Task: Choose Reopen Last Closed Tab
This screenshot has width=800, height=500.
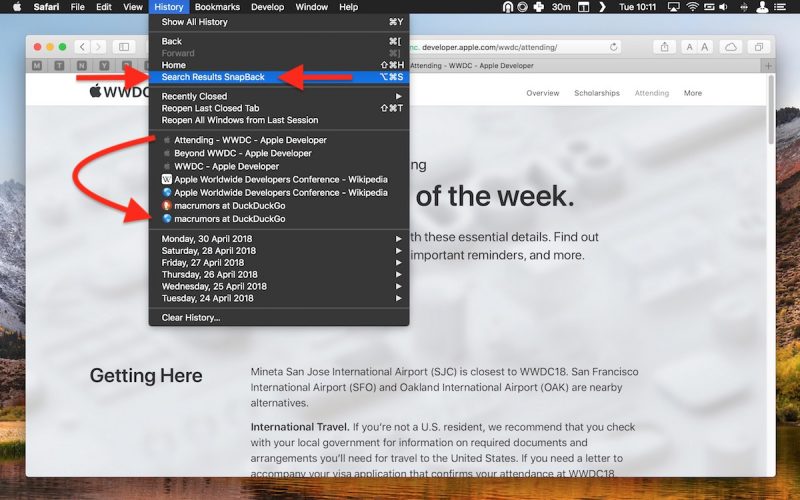Action: point(279,108)
